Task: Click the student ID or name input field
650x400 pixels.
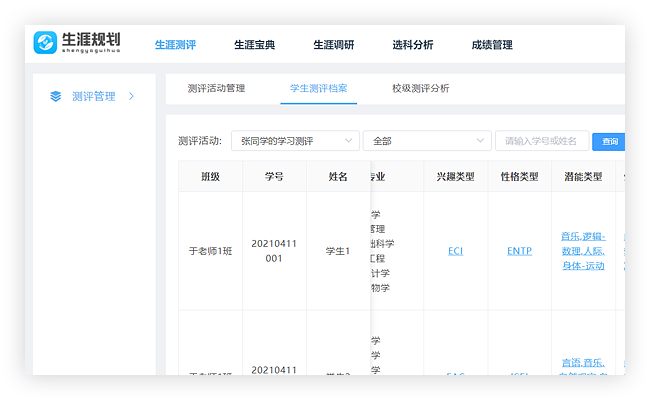Action: [541, 141]
